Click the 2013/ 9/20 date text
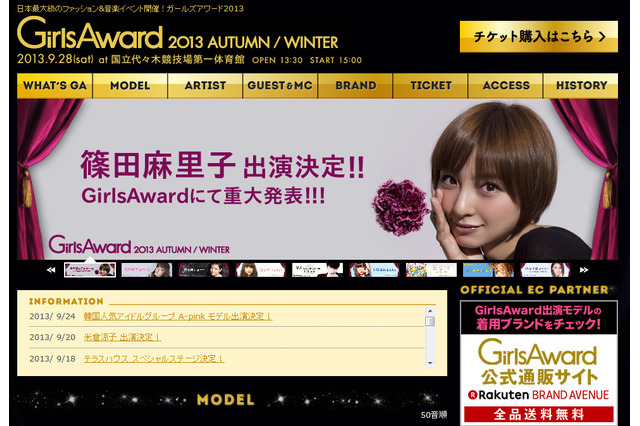 (52, 337)
